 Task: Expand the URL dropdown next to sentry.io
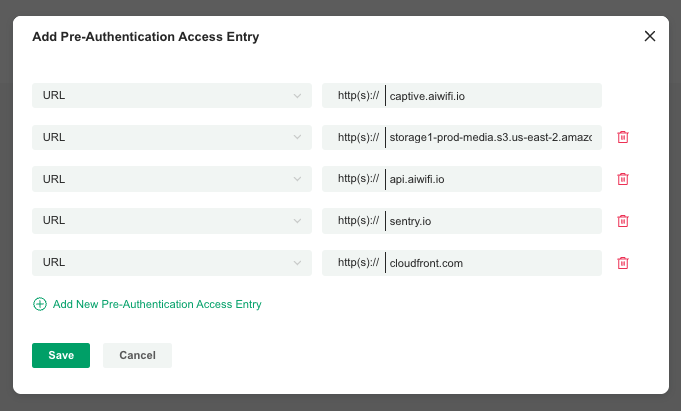click(x=172, y=221)
